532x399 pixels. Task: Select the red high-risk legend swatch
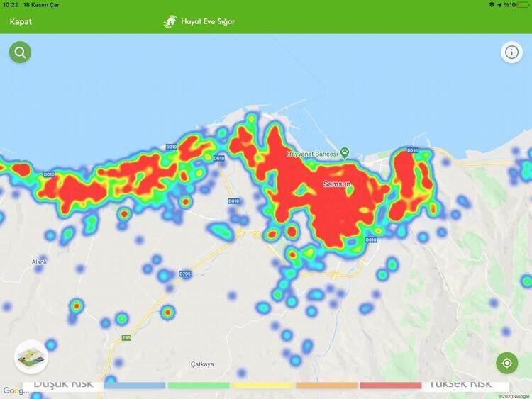tap(390, 386)
